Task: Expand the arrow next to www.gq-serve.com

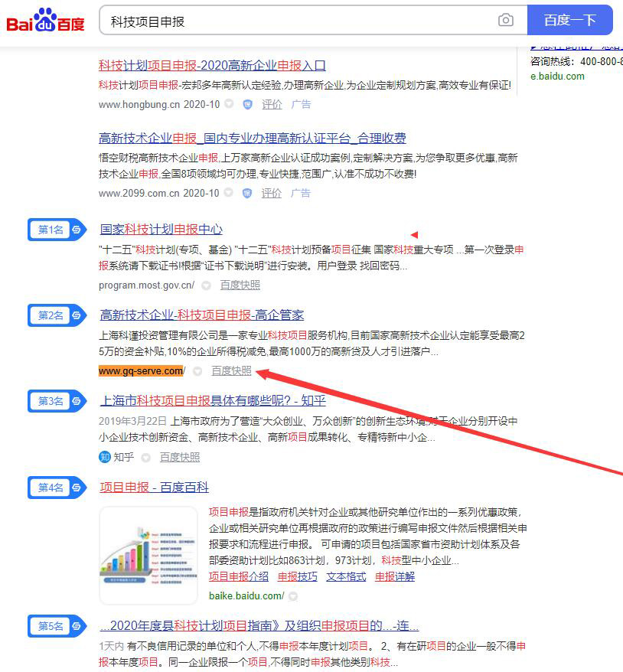Action: pos(197,371)
